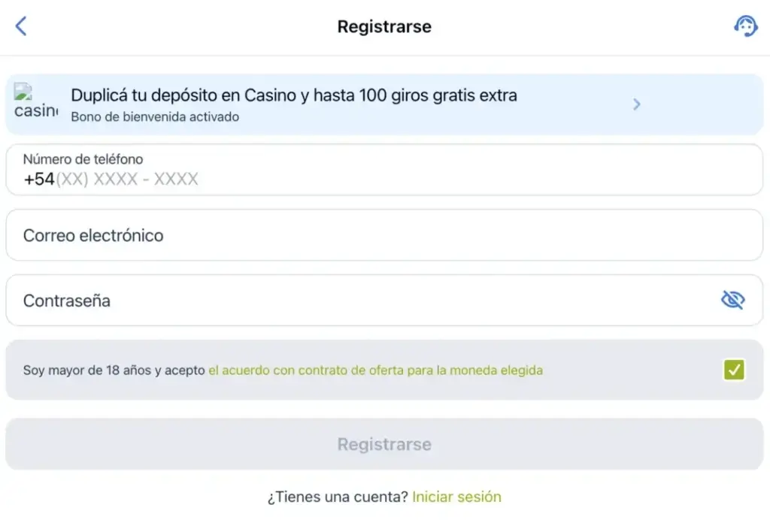
Task: Open the contrato de oferta agreement link
Action: 375,370
